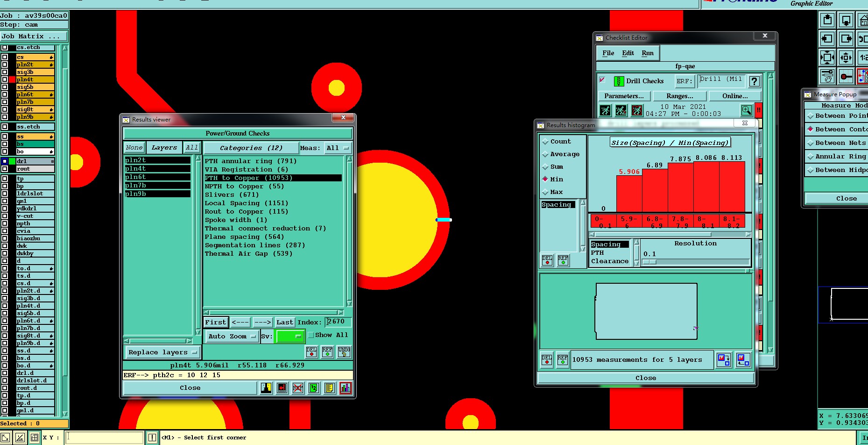Click the exclamation mark icon in bottom bar
This screenshot has height=445, width=868.
pos(152,438)
